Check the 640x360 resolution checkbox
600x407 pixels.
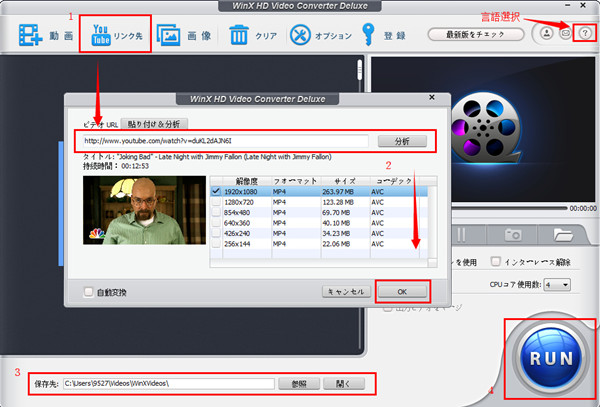point(216,222)
